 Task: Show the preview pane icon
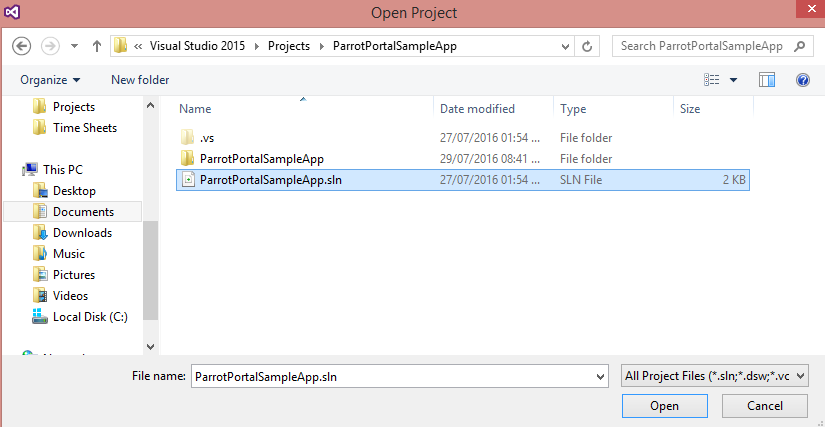767,80
